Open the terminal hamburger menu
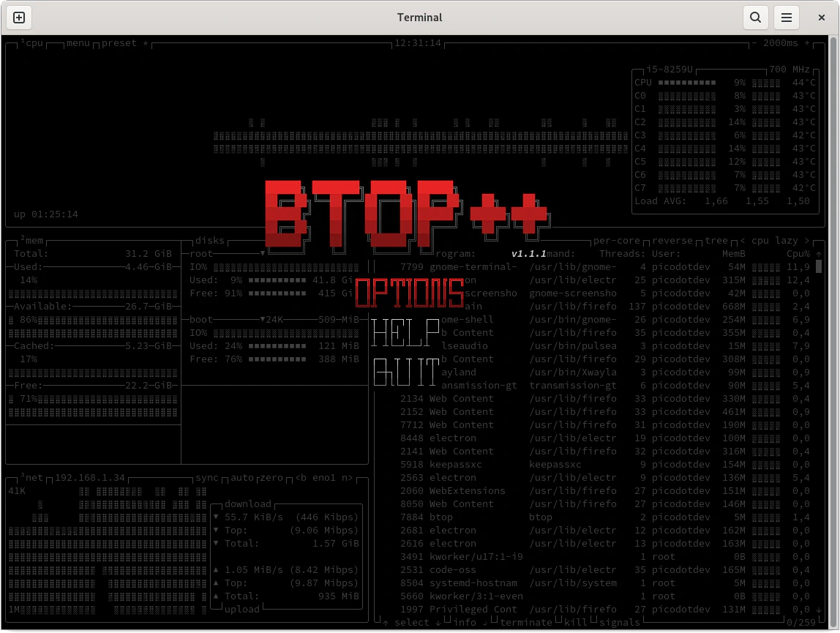The height and width of the screenshot is (633, 840). [787, 18]
